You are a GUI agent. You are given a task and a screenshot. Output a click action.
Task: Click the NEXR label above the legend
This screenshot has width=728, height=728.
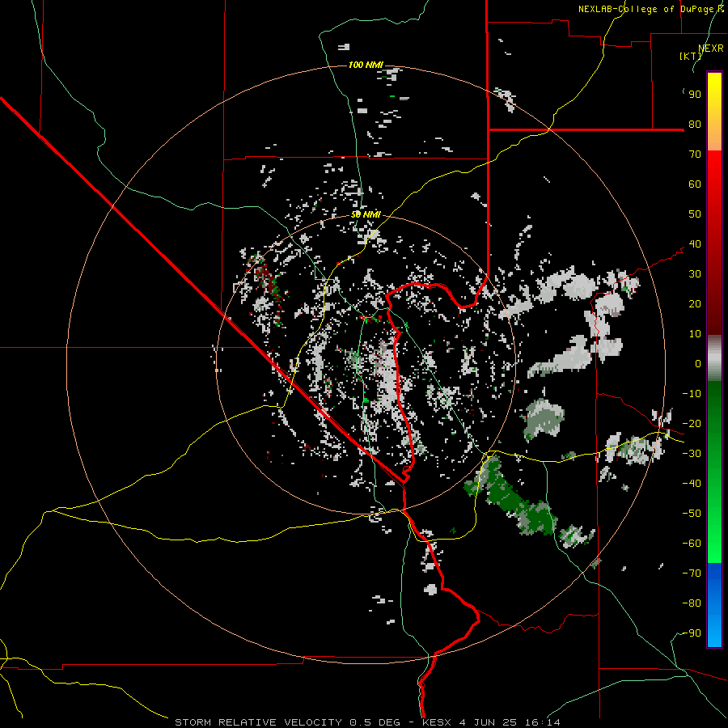tap(711, 49)
